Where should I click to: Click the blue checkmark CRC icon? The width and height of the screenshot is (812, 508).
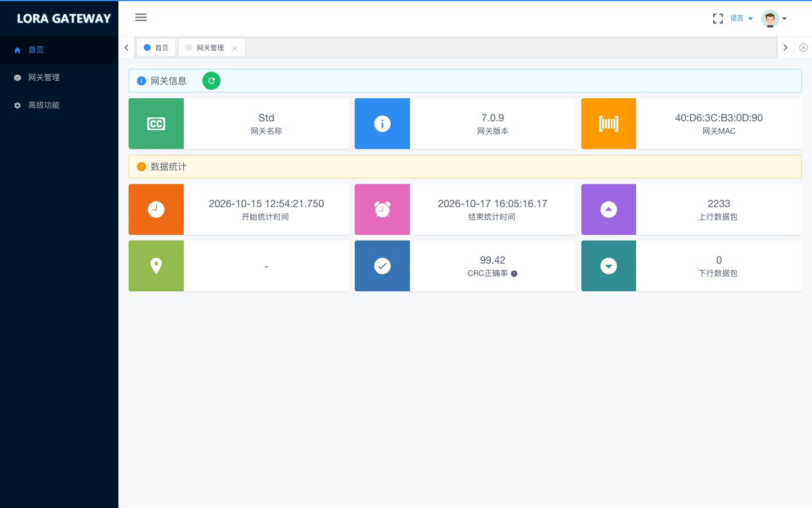[382, 266]
